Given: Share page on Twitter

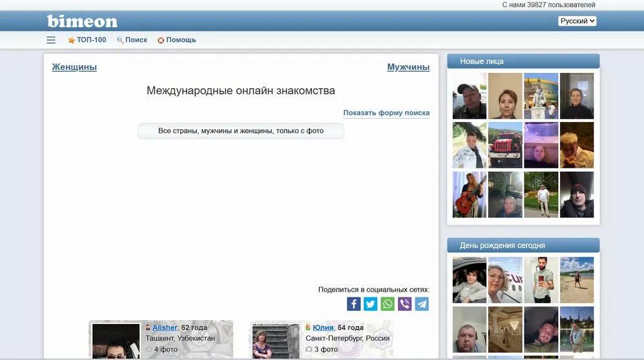Looking at the screenshot, I should [370, 304].
